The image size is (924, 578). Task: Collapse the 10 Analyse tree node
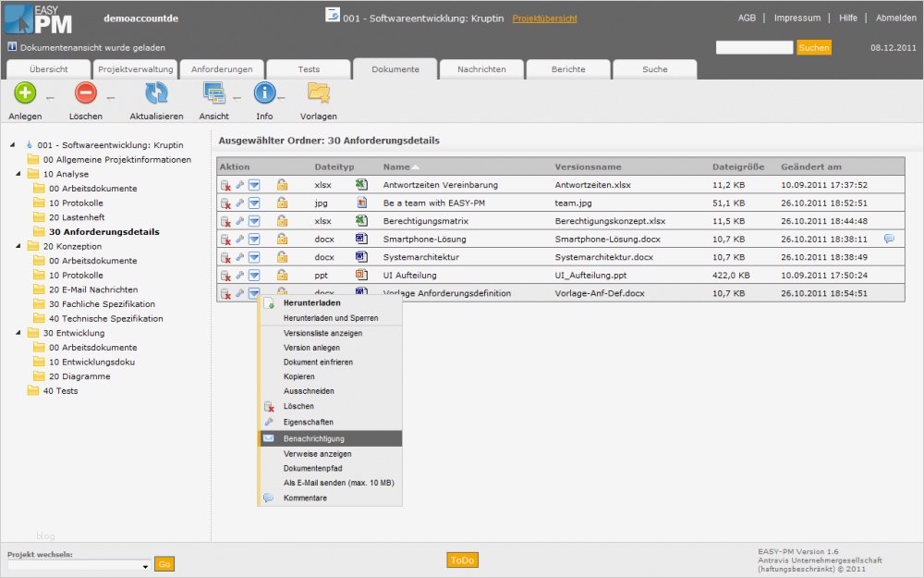pos(18,174)
